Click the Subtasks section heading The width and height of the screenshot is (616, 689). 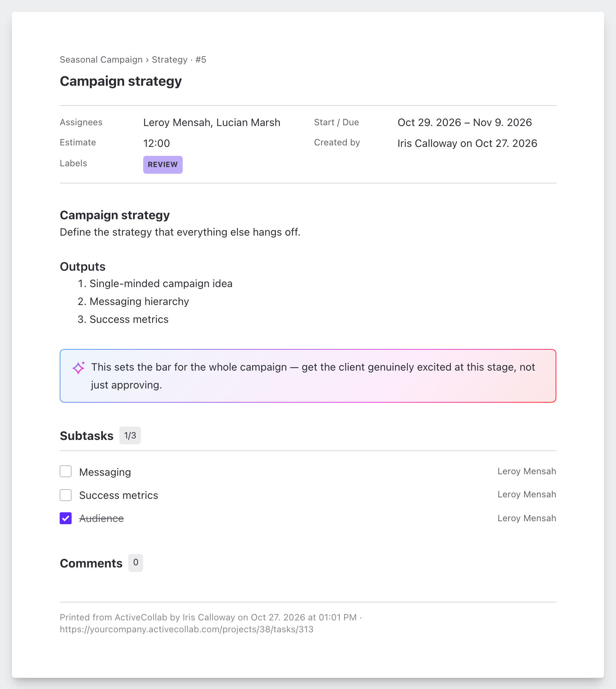(87, 436)
